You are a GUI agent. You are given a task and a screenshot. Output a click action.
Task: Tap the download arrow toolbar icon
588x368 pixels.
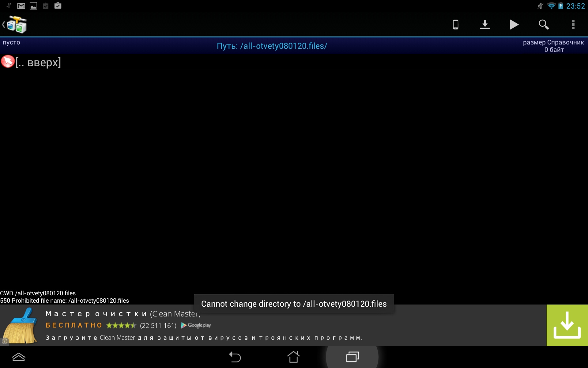point(485,25)
